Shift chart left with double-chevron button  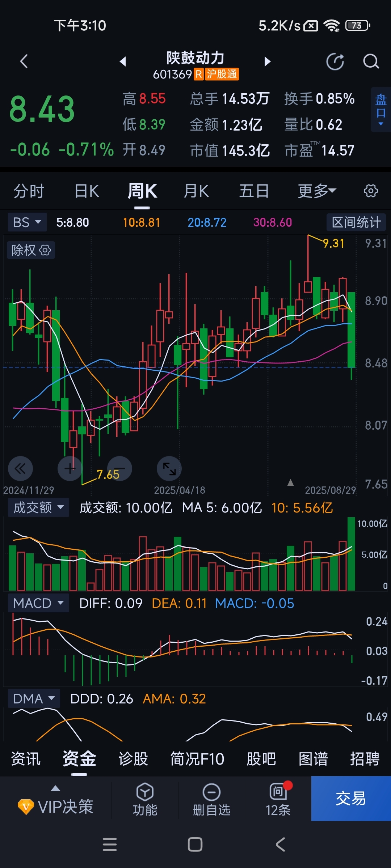pyautogui.click(x=20, y=469)
